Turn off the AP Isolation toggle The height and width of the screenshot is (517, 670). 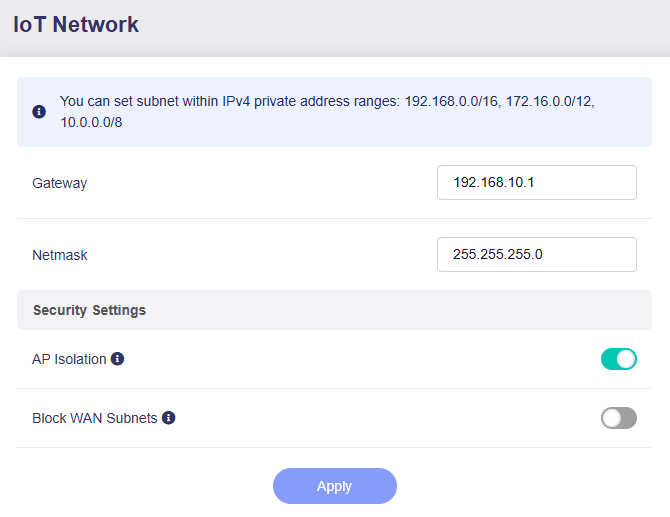[619, 359]
